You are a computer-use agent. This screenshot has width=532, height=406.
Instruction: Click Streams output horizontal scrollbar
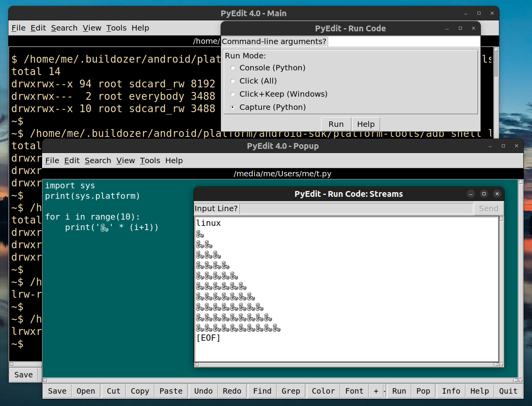tap(346, 365)
